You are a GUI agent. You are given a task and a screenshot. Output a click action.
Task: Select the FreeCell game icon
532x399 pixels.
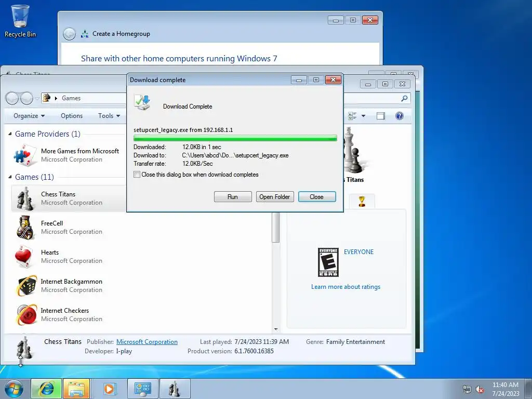point(25,228)
